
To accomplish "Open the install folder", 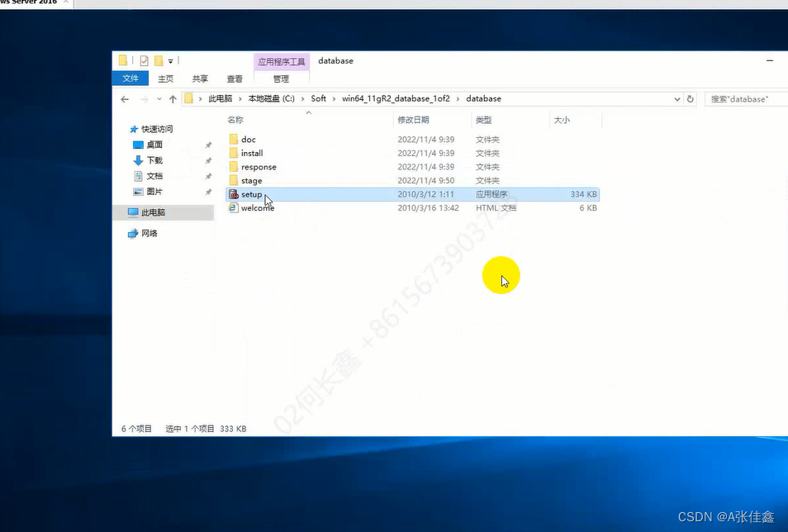I will (252, 153).
